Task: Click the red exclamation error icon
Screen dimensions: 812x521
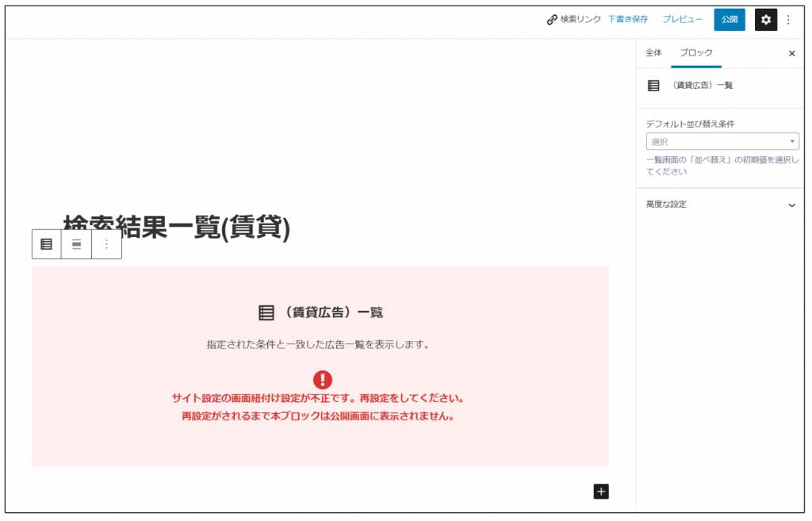Action: point(323,380)
